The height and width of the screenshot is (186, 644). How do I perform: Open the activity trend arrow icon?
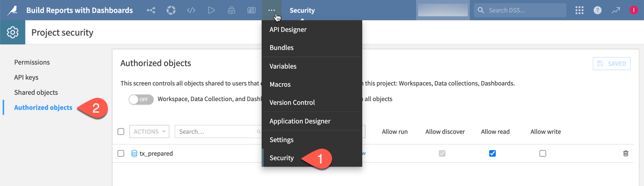pos(616,10)
